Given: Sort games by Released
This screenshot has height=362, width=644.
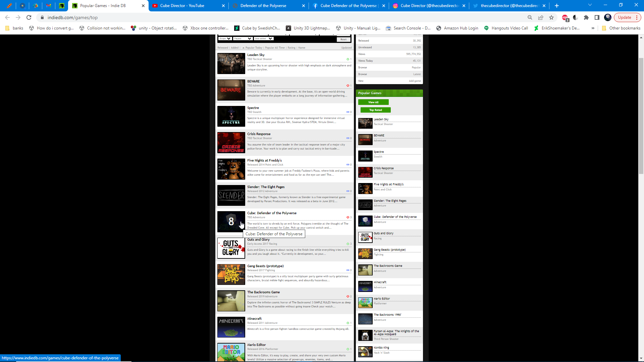Looking at the screenshot, I should click(223, 48).
